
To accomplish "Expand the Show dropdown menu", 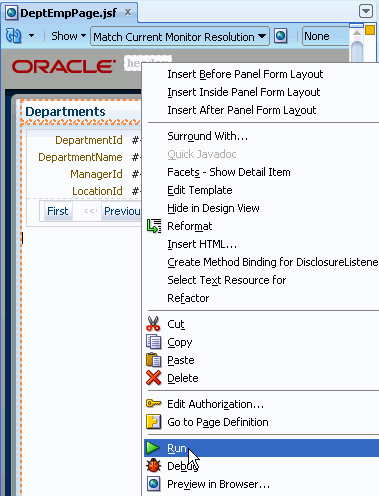I will coord(68,36).
